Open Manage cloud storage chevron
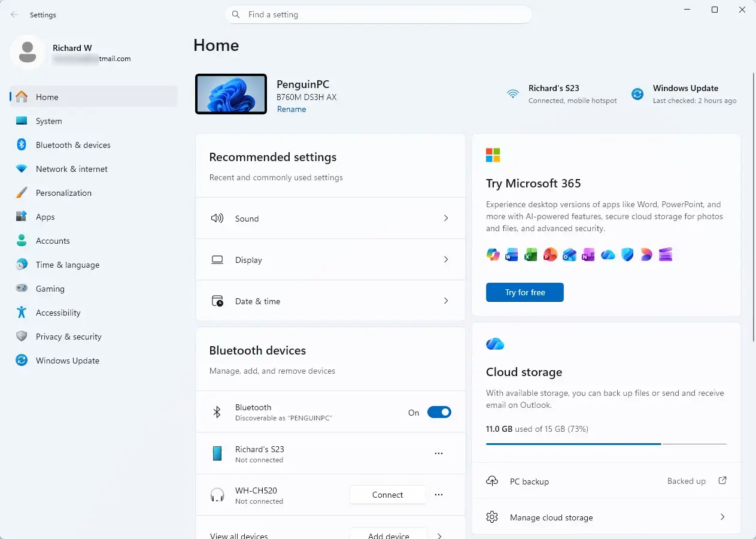The width and height of the screenshot is (756, 539). [722, 517]
